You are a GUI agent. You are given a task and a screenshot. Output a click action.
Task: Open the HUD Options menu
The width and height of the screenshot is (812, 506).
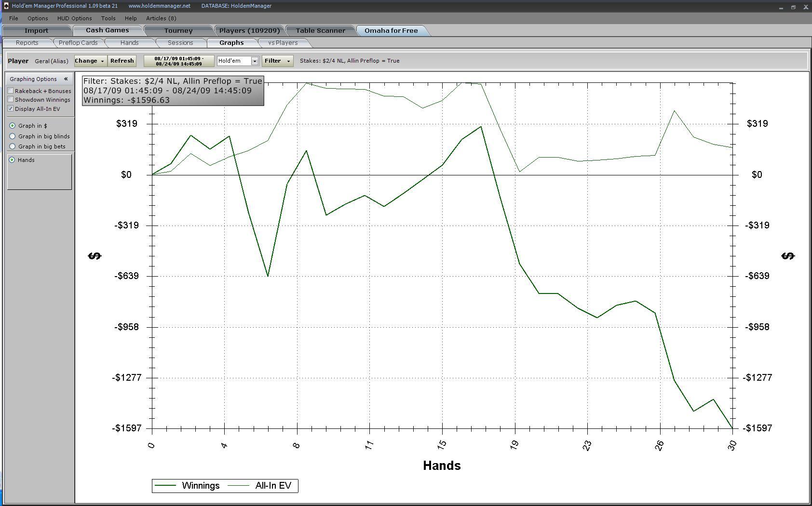tap(74, 18)
